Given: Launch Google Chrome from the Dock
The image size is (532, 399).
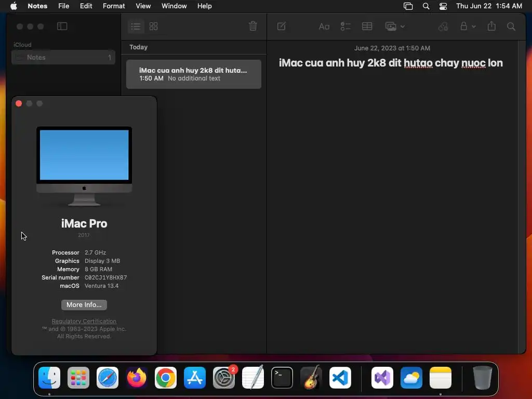Looking at the screenshot, I should [166, 378].
